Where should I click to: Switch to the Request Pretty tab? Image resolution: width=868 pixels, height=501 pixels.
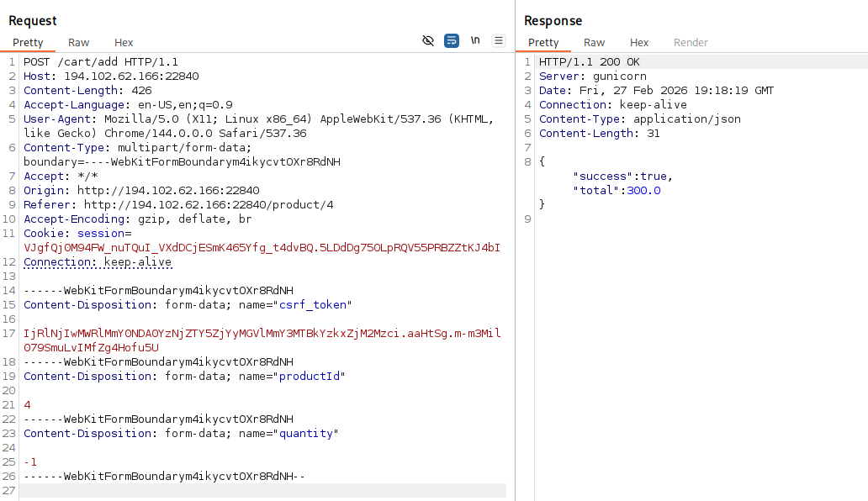28,43
